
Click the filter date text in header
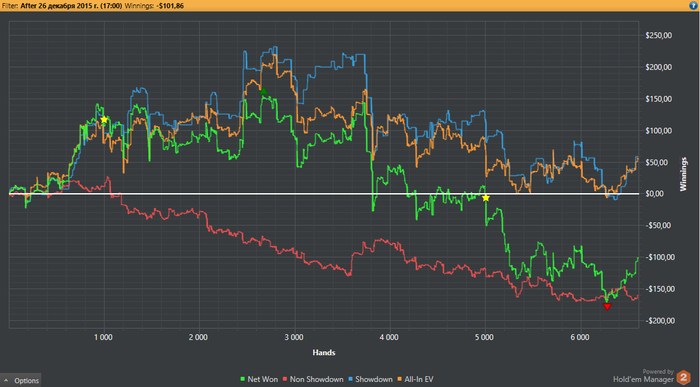click(71, 6)
